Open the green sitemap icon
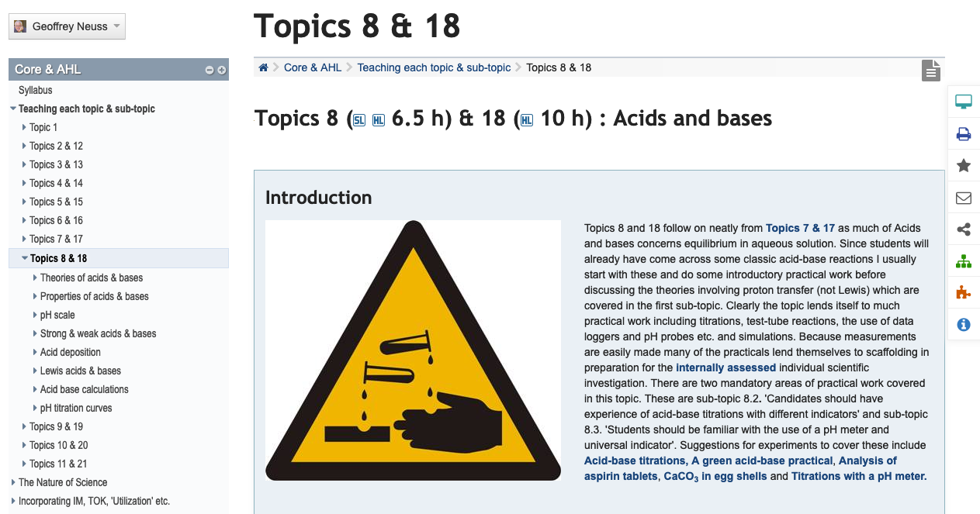Image resolution: width=980 pixels, height=514 pixels. pos(964,261)
